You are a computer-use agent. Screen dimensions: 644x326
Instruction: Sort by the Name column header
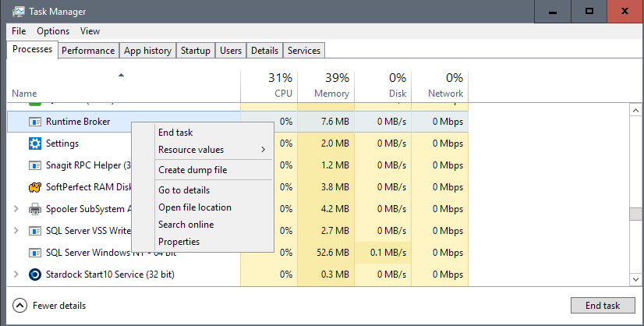124,86
